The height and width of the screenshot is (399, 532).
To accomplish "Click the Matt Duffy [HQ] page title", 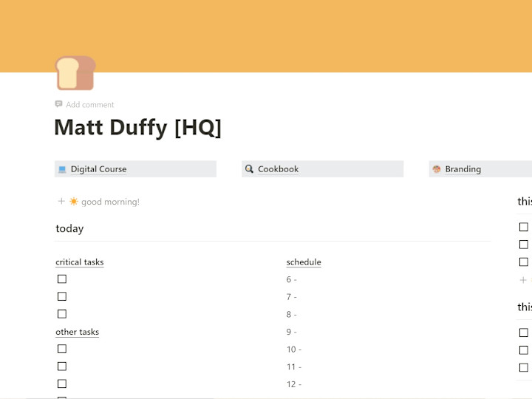I will pos(137,128).
